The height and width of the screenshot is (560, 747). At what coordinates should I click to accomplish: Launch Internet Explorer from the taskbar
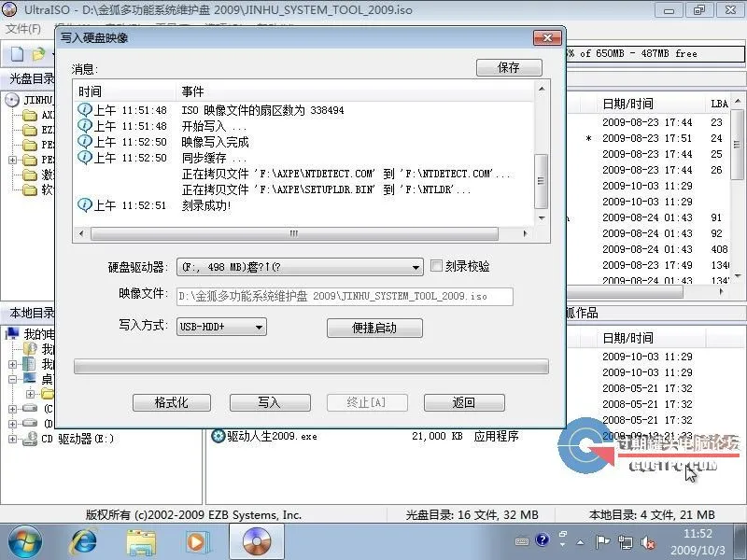click(82, 541)
